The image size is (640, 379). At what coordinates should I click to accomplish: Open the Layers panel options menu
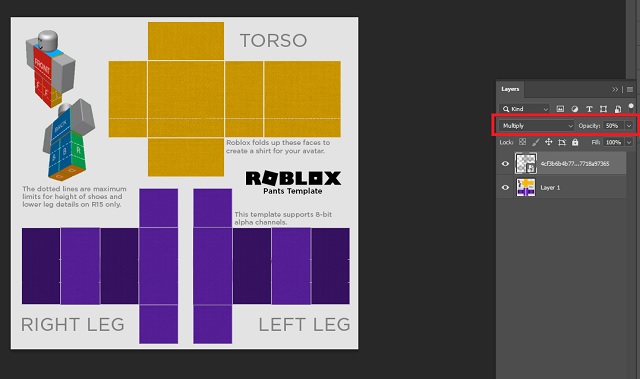click(x=630, y=89)
